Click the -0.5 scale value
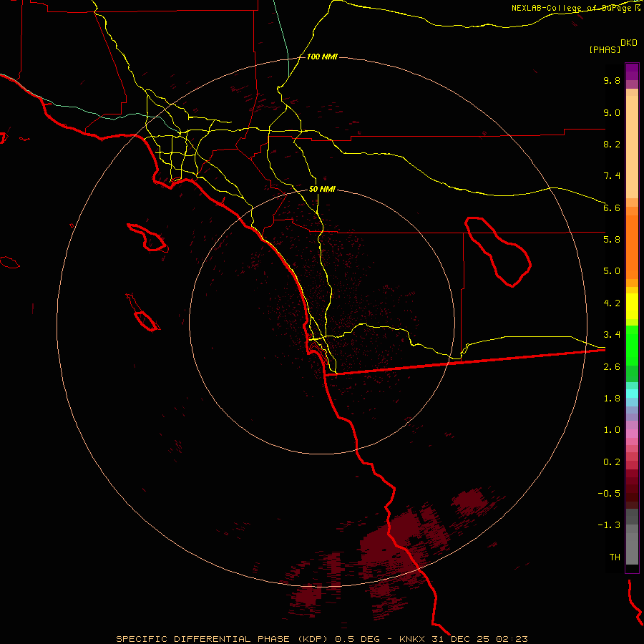 point(609,494)
